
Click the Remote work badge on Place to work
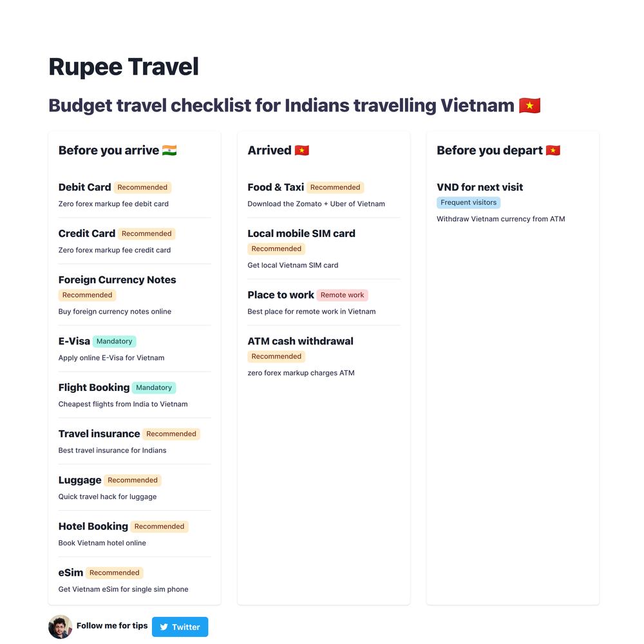point(343,295)
